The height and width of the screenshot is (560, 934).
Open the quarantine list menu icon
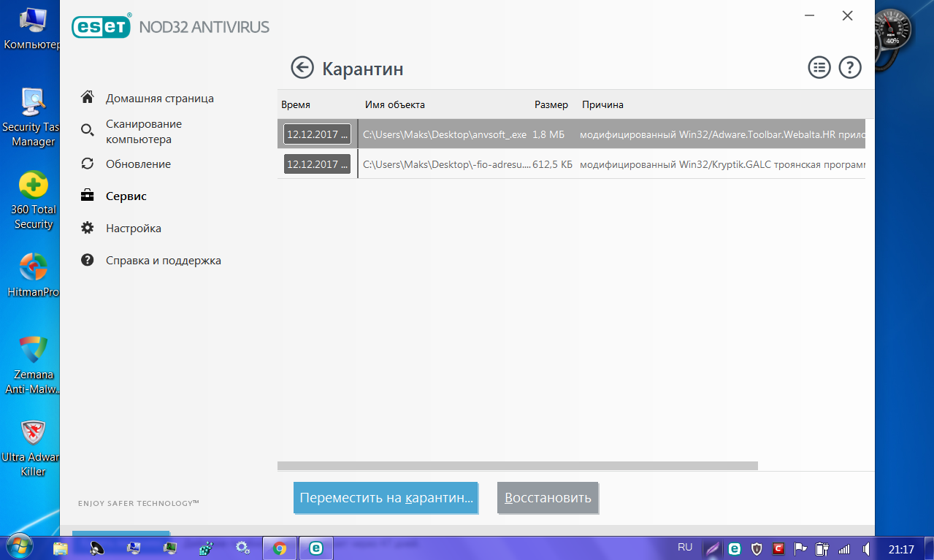point(819,68)
